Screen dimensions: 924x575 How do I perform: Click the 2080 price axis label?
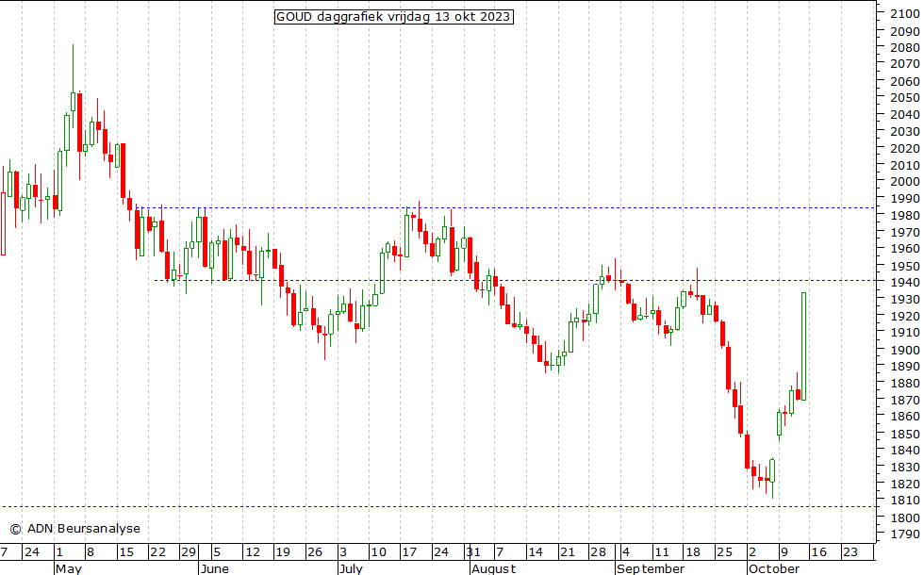904,48
